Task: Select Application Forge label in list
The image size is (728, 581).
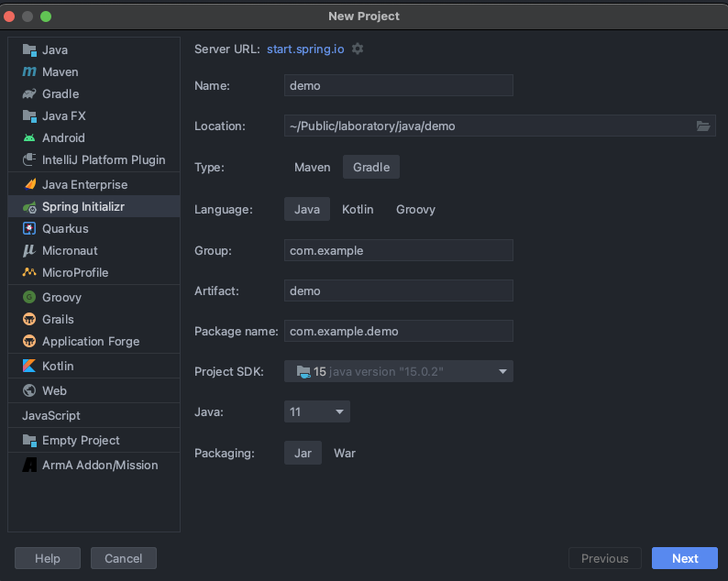Action: coord(91,342)
